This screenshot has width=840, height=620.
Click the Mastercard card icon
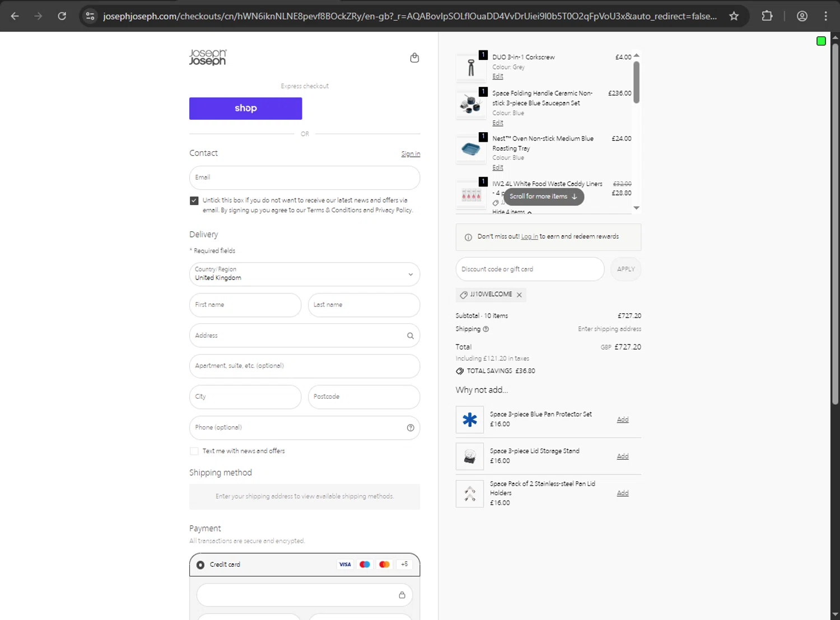(384, 565)
